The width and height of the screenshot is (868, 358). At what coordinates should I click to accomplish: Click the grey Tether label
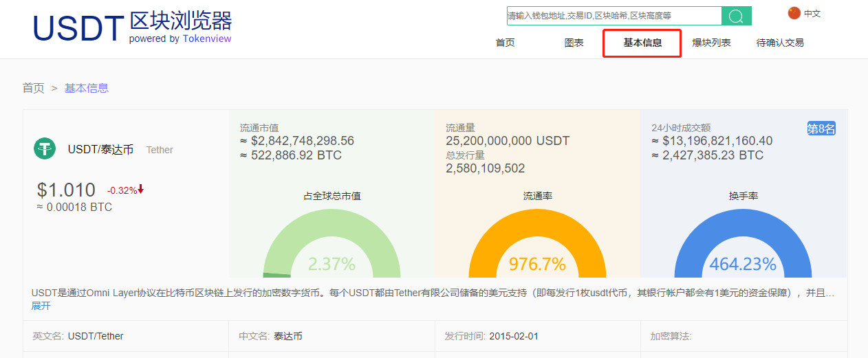point(160,150)
